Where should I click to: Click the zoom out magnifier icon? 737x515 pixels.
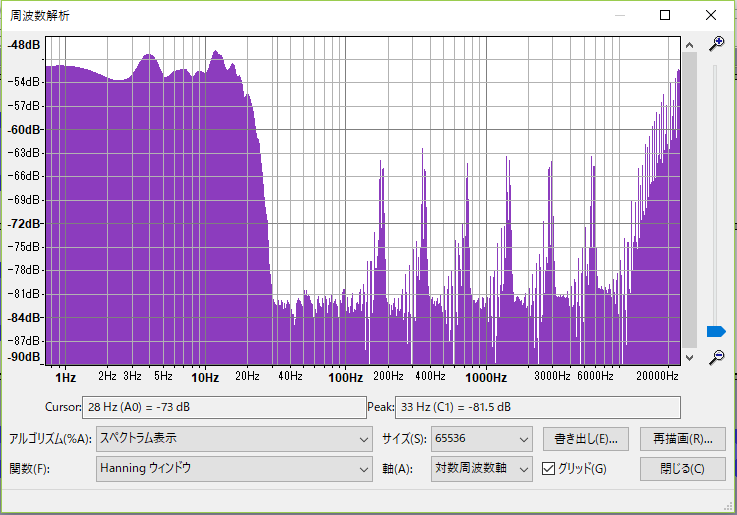pyautogui.click(x=716, y=357)
